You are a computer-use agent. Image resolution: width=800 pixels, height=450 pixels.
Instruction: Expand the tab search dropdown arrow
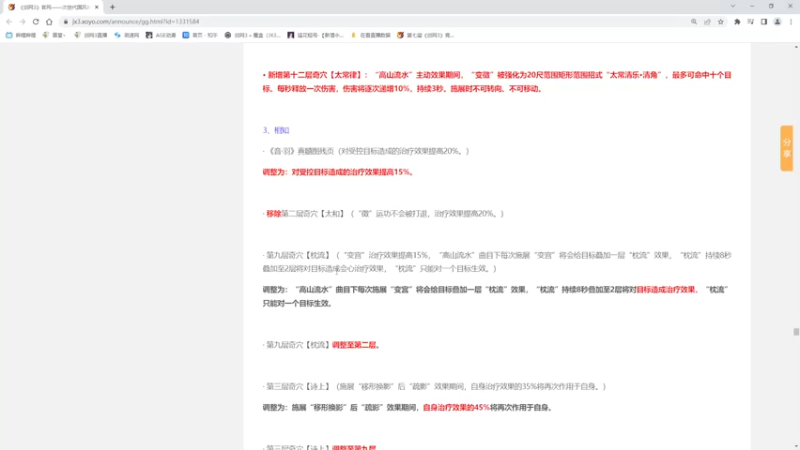pyautogui.click(x=733, y=6)
